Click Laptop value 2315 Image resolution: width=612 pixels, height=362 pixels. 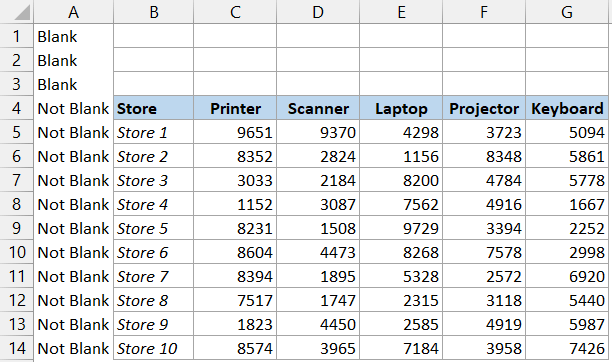point(401,300)
